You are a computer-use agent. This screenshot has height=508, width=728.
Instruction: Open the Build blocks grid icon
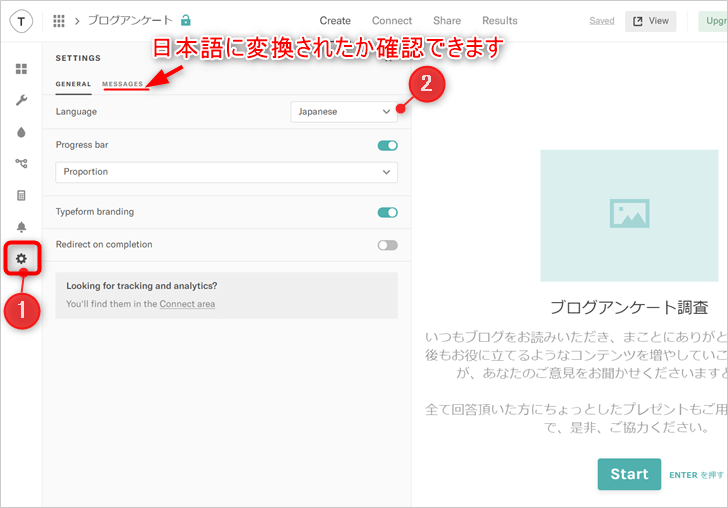(x=21, y=69)
